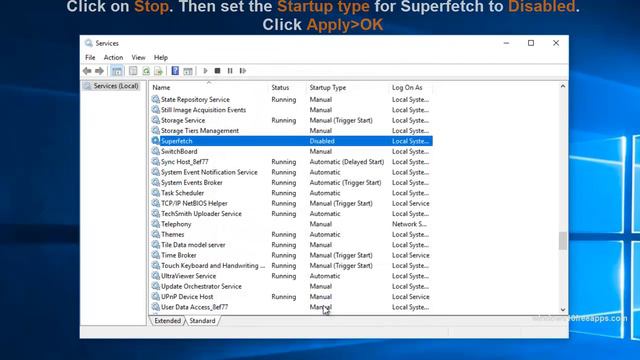The width and height of the screenshot is (640, 360).
Task: Select the User Data Access_8ef77 row
Action: pyautogui.click(x=291, y=307)
